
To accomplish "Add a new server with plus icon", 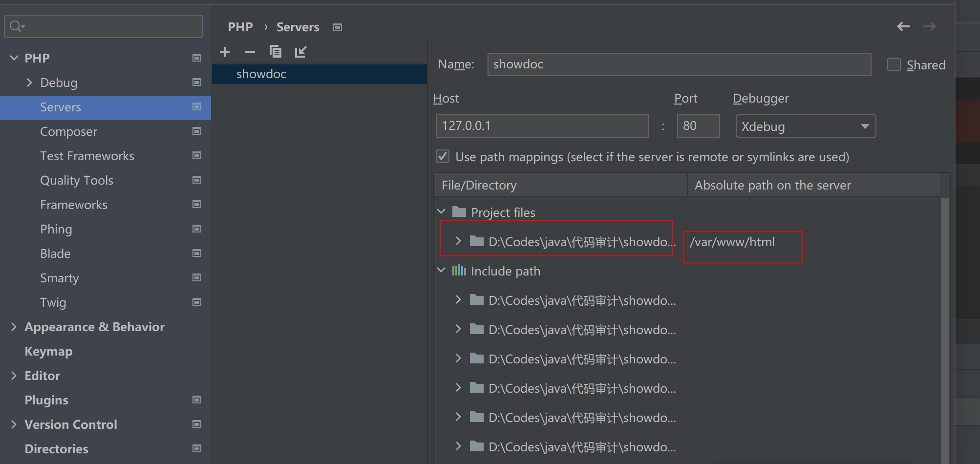I will tap(225, 52).
